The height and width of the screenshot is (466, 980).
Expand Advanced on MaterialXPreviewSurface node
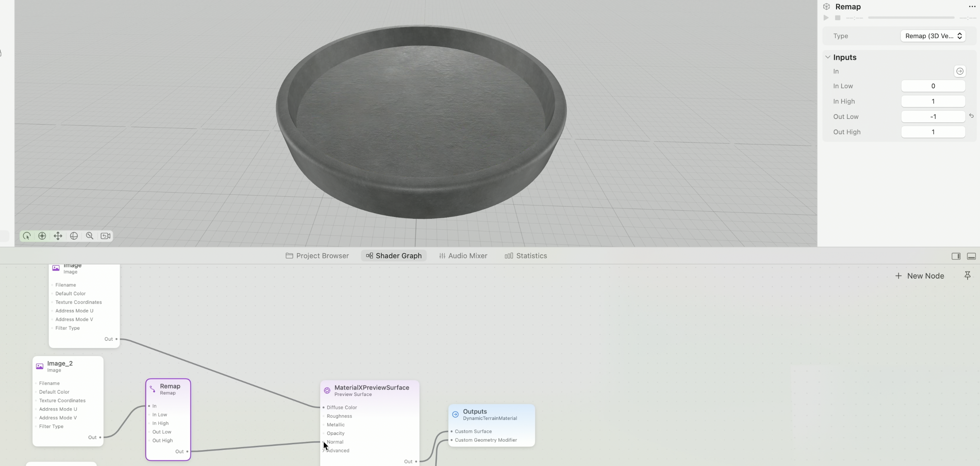click(x=324, y=451)
